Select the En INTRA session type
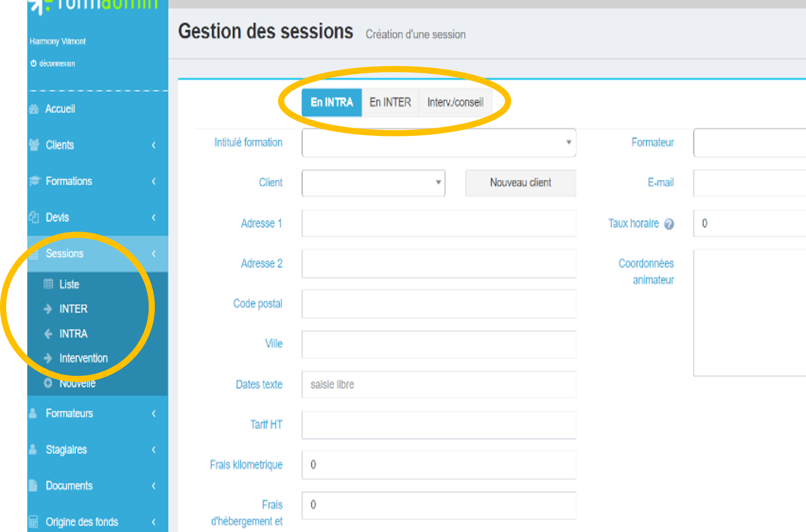Image resolution: width=806 pixels, height=532 pixels. 332,102
